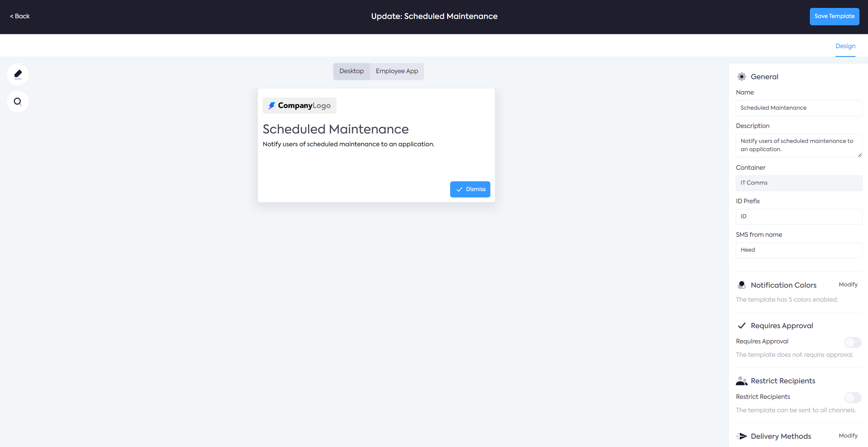
Task: Click the Save Template button
Action: 834,16
